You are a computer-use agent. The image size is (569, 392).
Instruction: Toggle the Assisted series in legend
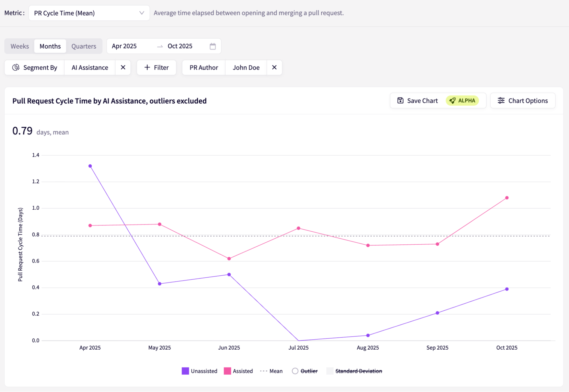[x=239, y=371]
